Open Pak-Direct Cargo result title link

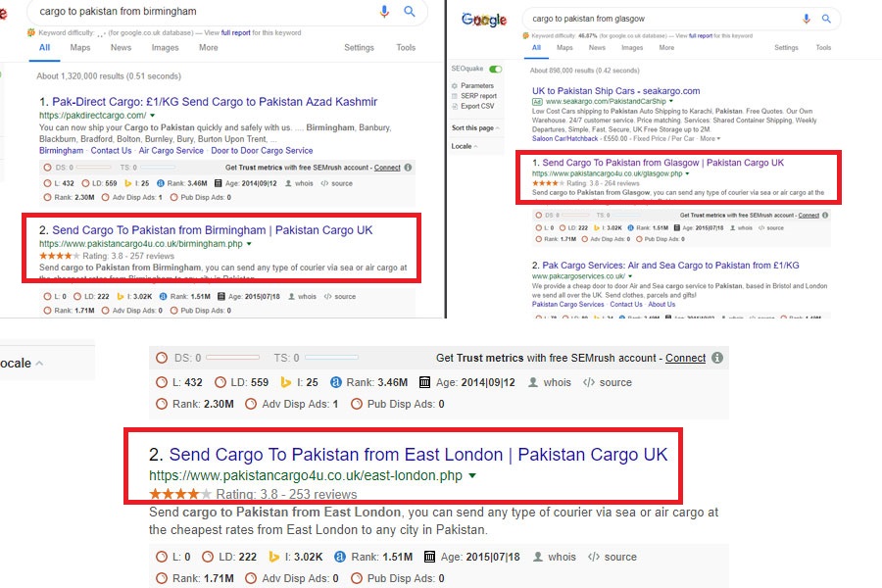(x=215, y=102)
